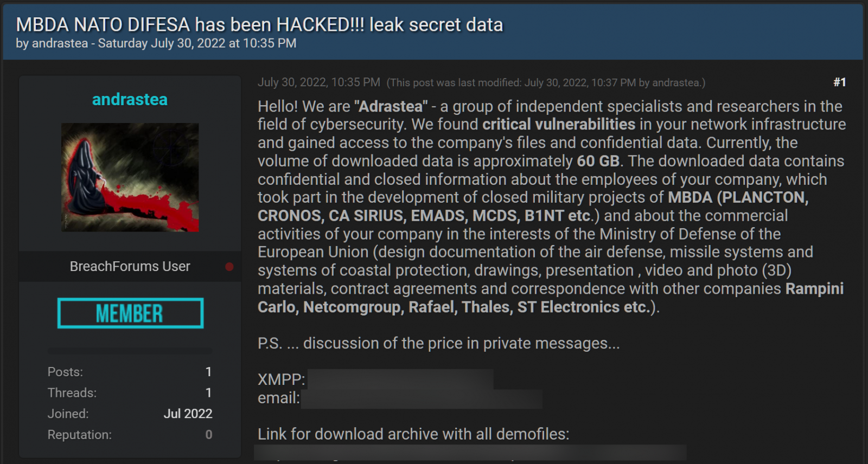Click the andrastea author link under title
868x464 pixels.
[60, 43]
